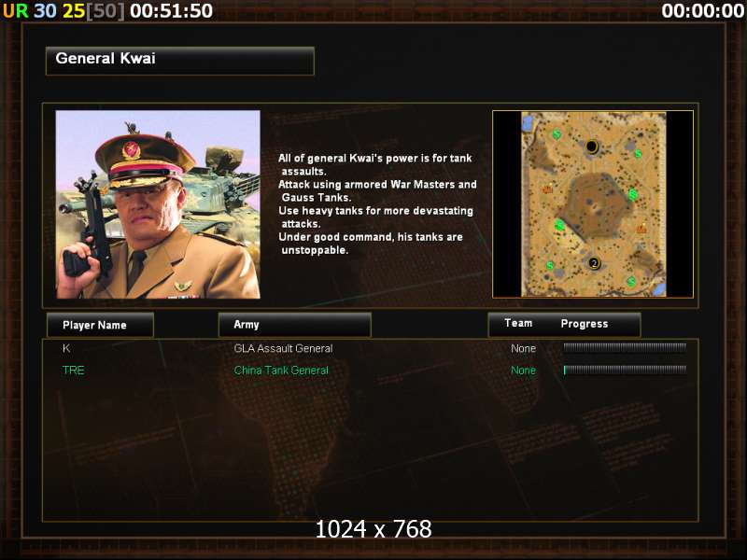This screenshot has height=560, width=747.
Task: Select player K in the list
Action: click(66, 348)
